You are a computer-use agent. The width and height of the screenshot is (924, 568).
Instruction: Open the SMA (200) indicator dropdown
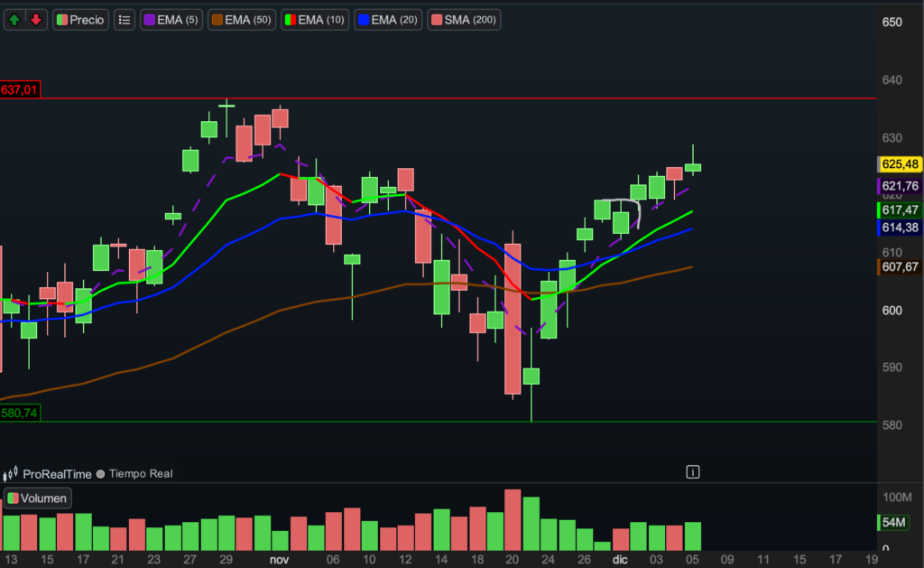(x=464, y=19)
